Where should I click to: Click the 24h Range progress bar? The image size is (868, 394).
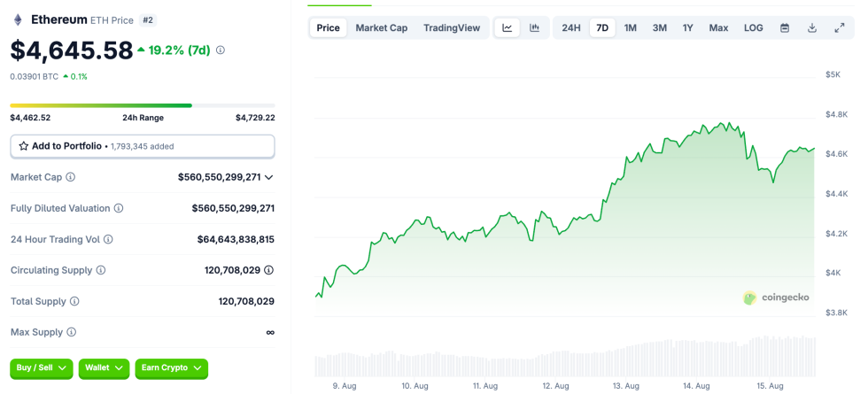pyautogui.click(x=143, y=105)
